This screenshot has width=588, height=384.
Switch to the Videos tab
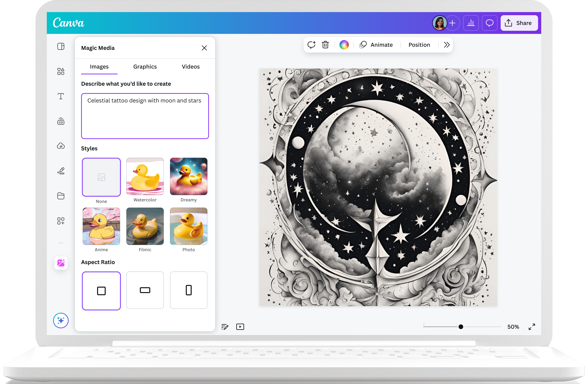click(190, 66)
